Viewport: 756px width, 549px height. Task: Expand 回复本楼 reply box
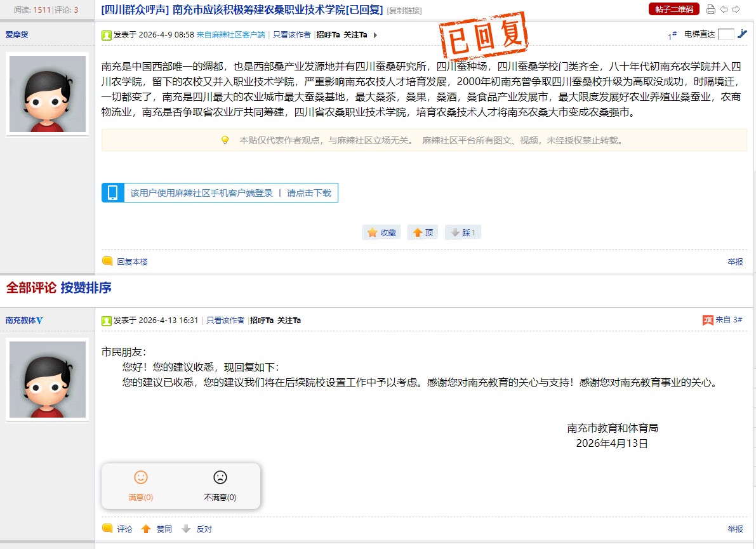click(131, 261)
